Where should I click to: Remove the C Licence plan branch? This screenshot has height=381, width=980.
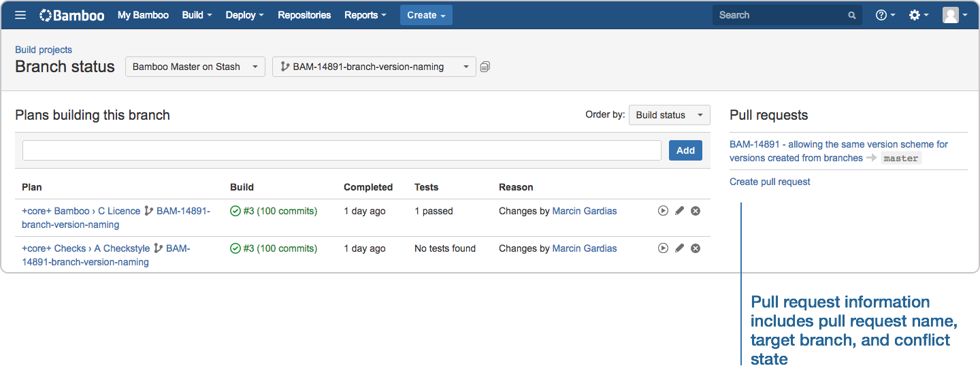pyautogui.click(x=696, y=211)
